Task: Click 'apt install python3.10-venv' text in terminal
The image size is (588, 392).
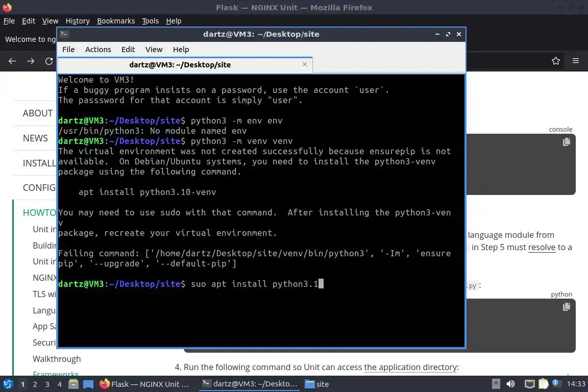Action: pos(148,192)
